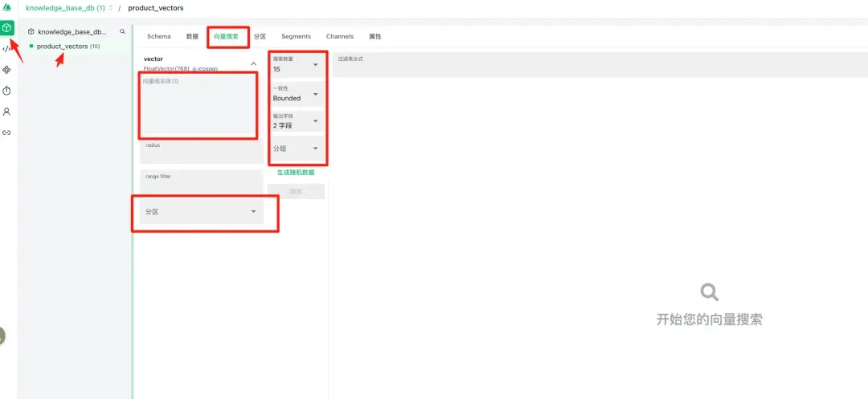
Task: Click the Milvus logo at top left
Action: [x=7, y=7]
